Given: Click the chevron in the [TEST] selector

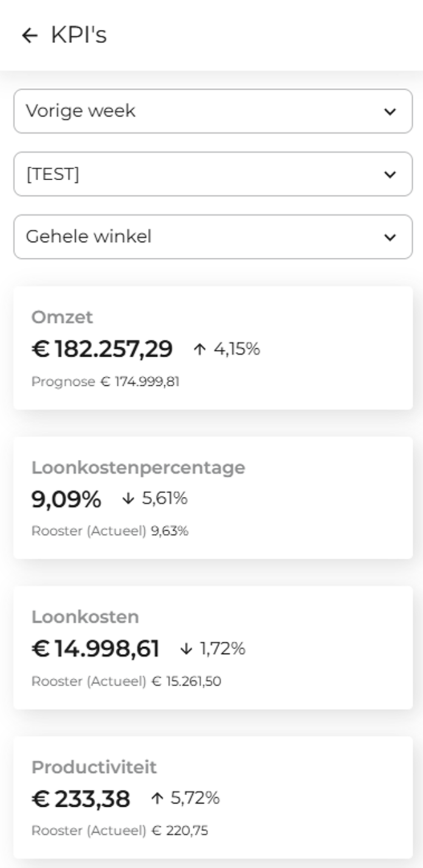Looking at the screenshot, I should pos(390,175).
